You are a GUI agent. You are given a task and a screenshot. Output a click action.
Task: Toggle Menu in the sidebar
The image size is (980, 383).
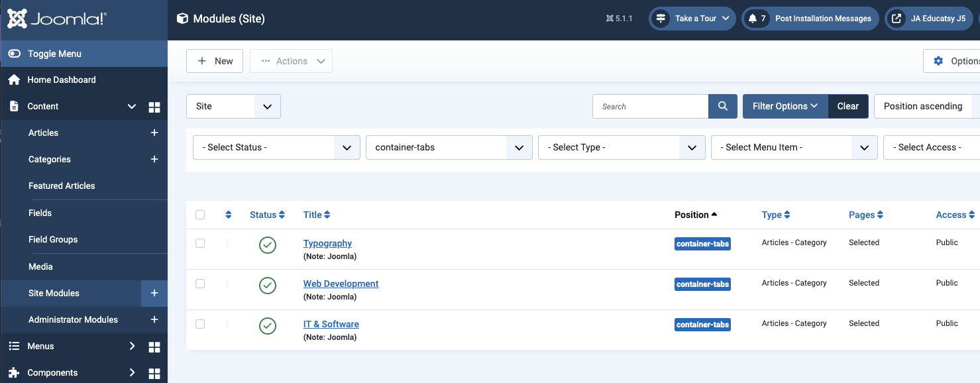tap(54, 54)
